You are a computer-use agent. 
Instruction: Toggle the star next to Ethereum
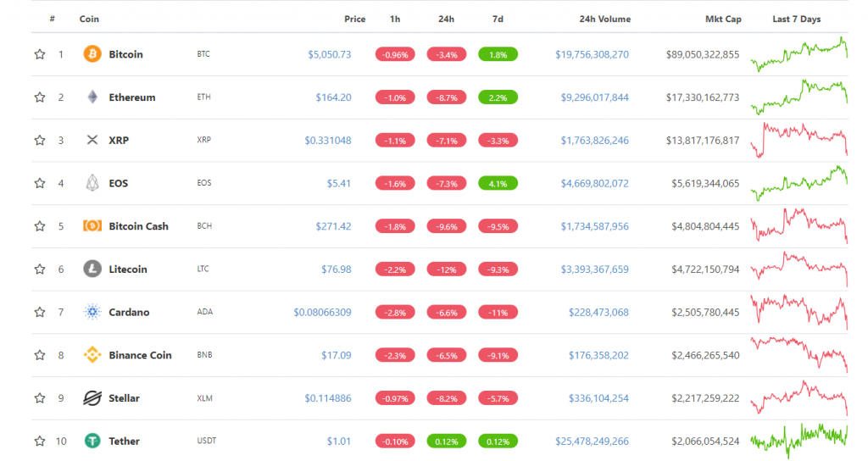[40, 97]
